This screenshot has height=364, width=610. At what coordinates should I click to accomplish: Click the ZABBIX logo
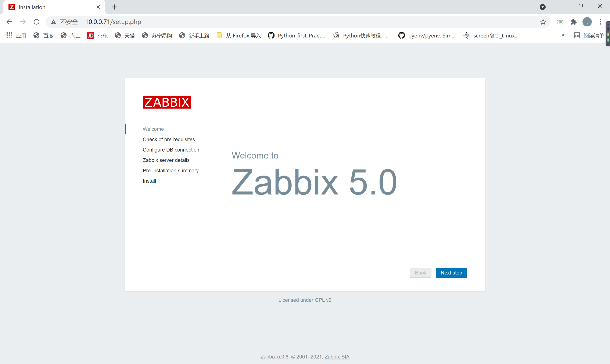tap(167, 102)
